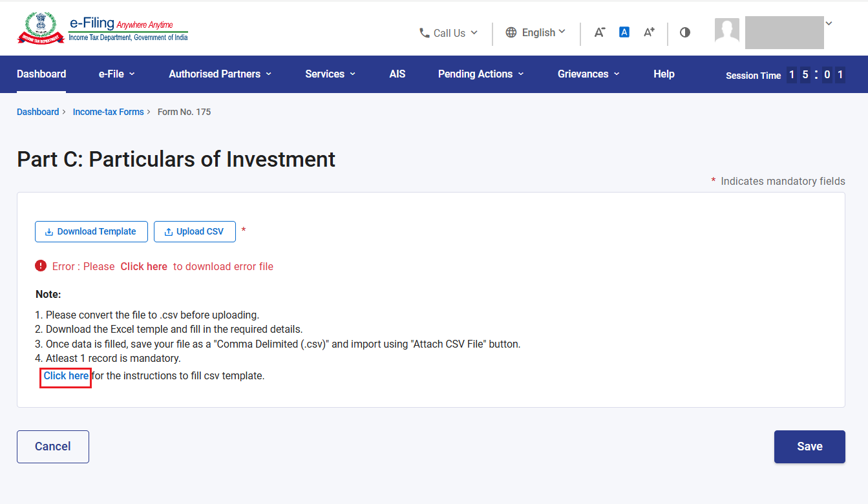Image resolution: width=868 pixels, height=504 pixels.
Task: Select the default font size icon
Action: [624, 32]
